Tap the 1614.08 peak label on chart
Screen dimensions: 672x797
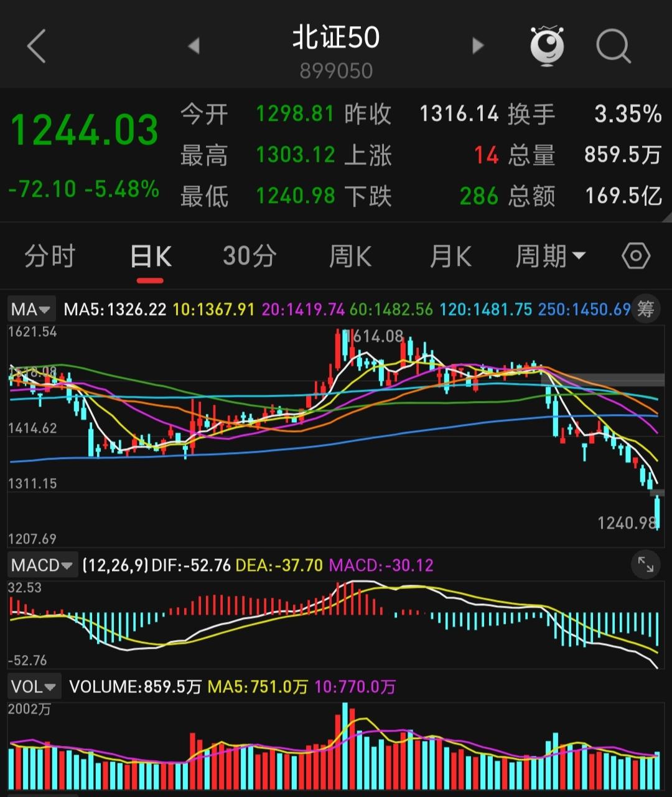[x=375, y=337]
